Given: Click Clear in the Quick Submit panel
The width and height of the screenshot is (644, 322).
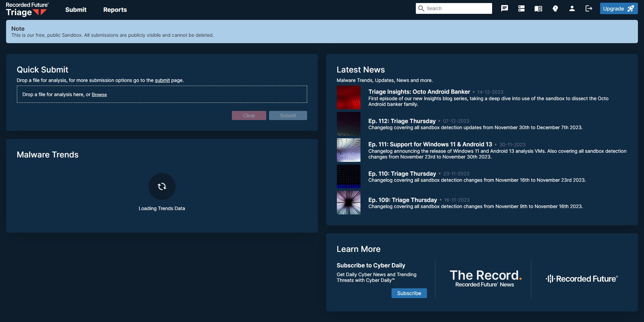Looking at the screenshot, I should pyautogui.click(x=249, y=115).
